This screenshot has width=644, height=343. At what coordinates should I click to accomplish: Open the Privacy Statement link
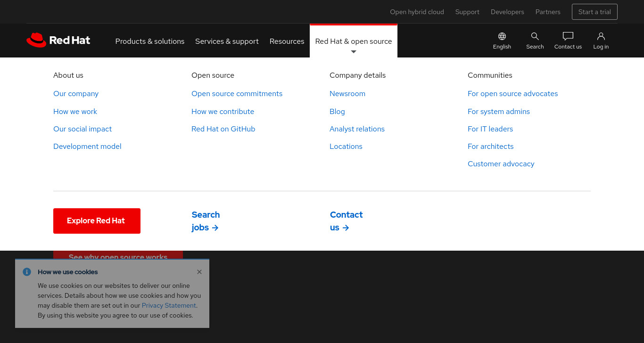point(169,305)
